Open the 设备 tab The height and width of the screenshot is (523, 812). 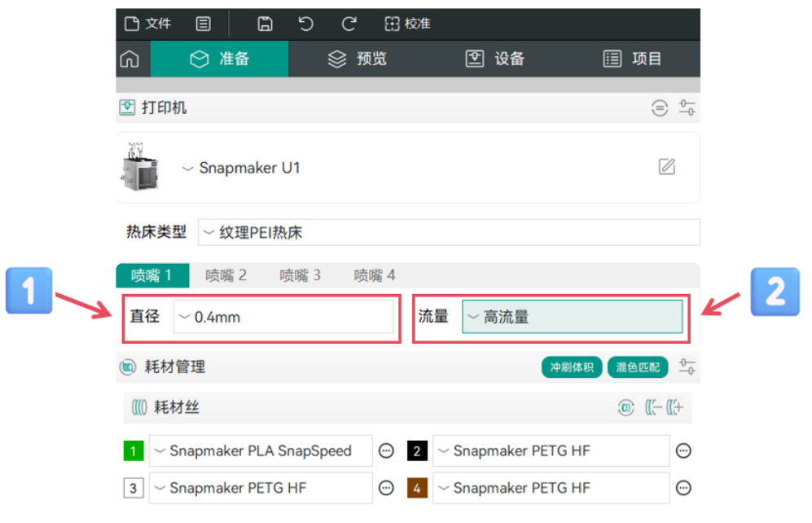click(x=495, y=59)
